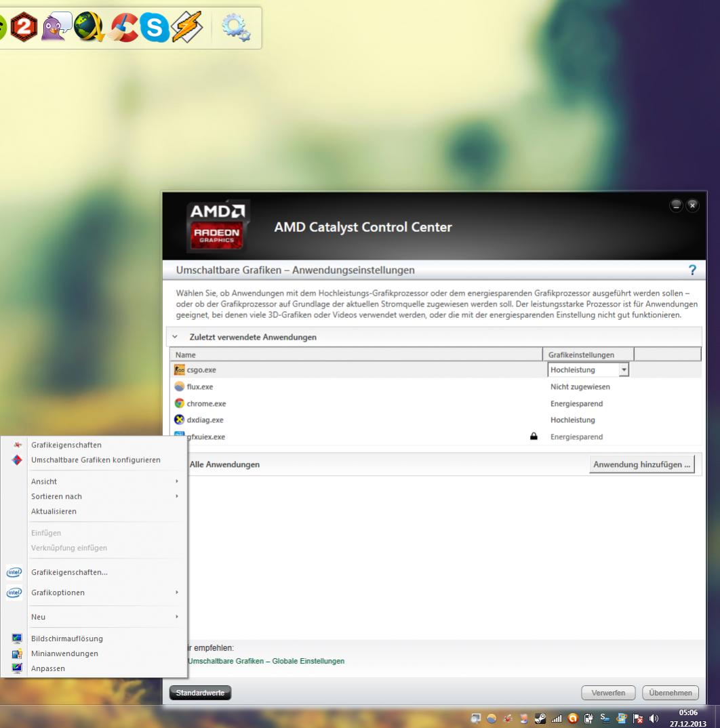
Task: Click the lock icon in gfxuiex.exe row
Action: point(534,436)
